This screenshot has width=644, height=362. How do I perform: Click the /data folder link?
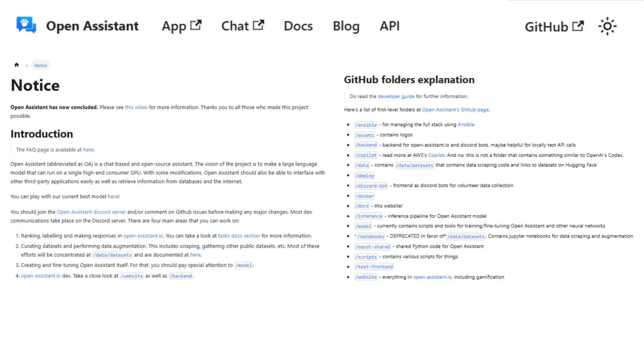[x=362, y=165]
